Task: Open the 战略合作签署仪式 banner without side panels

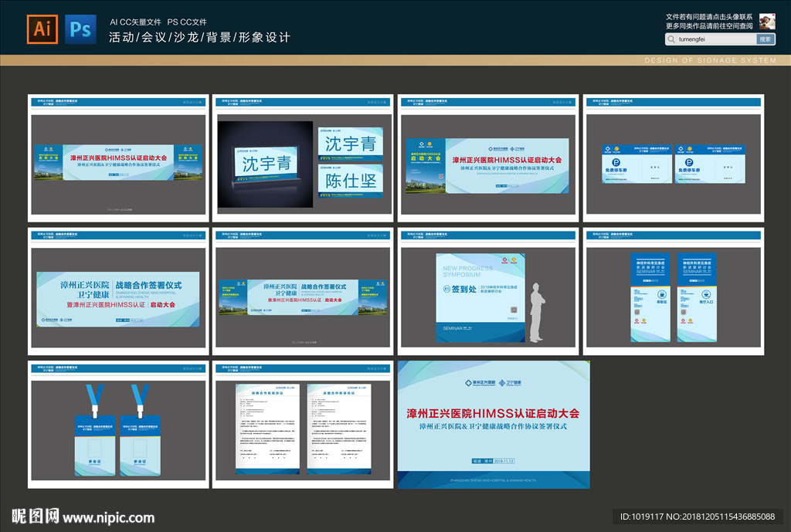Action: click(x=118, y=299)
